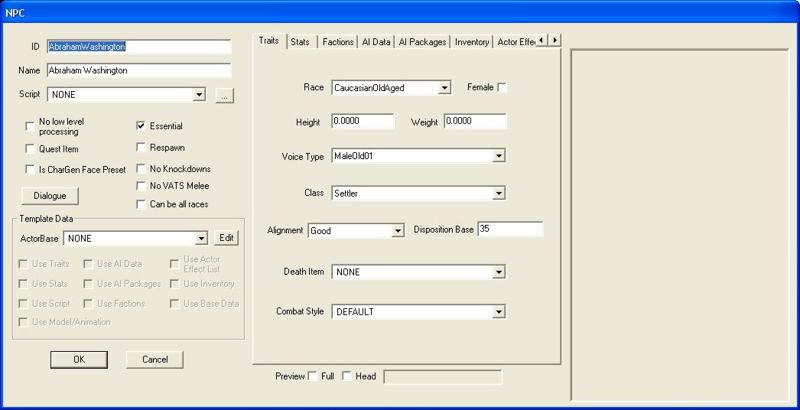Screen dimensions: 800x410
Task: Check the Female checkbox
Action: [x=502, y=88]
